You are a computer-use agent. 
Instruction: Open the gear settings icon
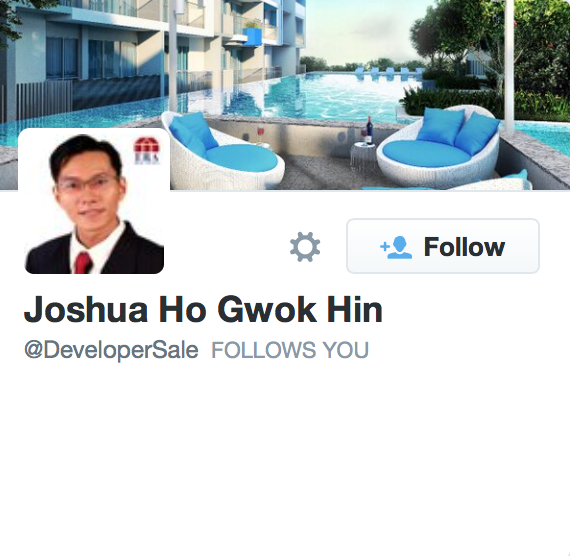pos(305,247)
